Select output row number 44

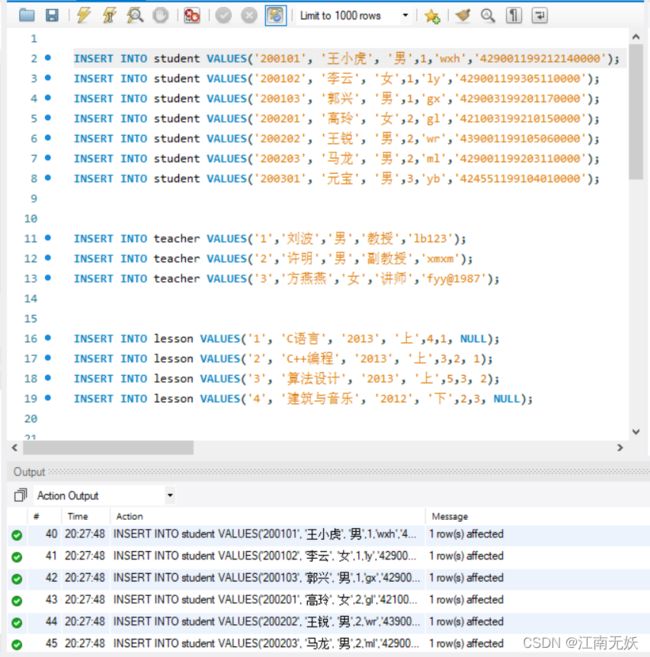coord(328,622)
